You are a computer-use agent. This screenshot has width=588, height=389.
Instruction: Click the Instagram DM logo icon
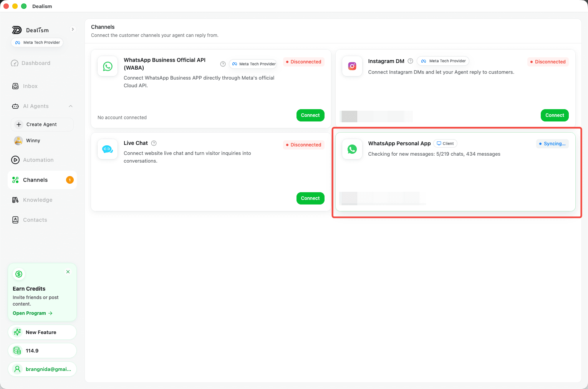(352, 66)
